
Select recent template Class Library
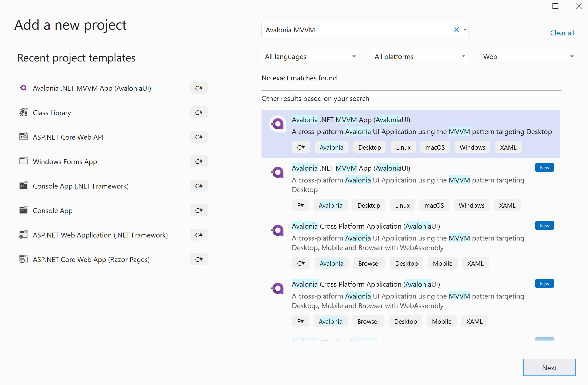[113, 113]
